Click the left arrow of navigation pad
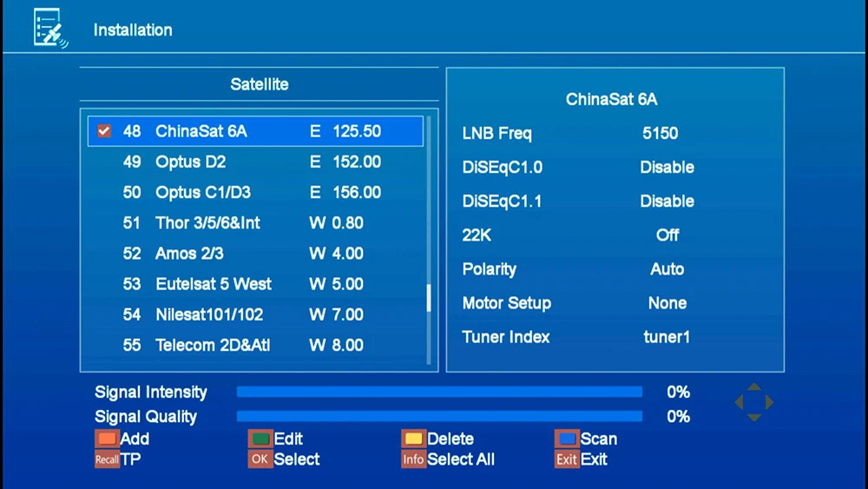Screen dimensions: 868x489 pyautogui.click(x=739, y=402)
